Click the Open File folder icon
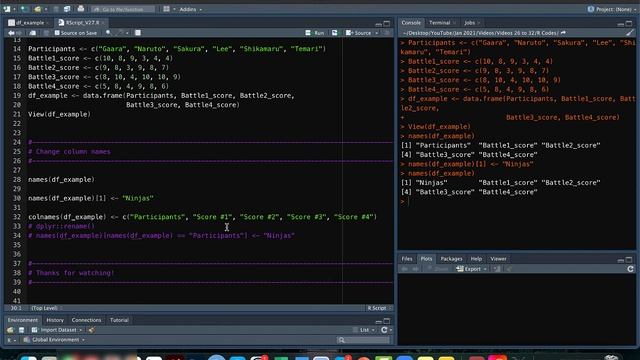The height and width of the screenshot is (360, 640). coord(38,9)
